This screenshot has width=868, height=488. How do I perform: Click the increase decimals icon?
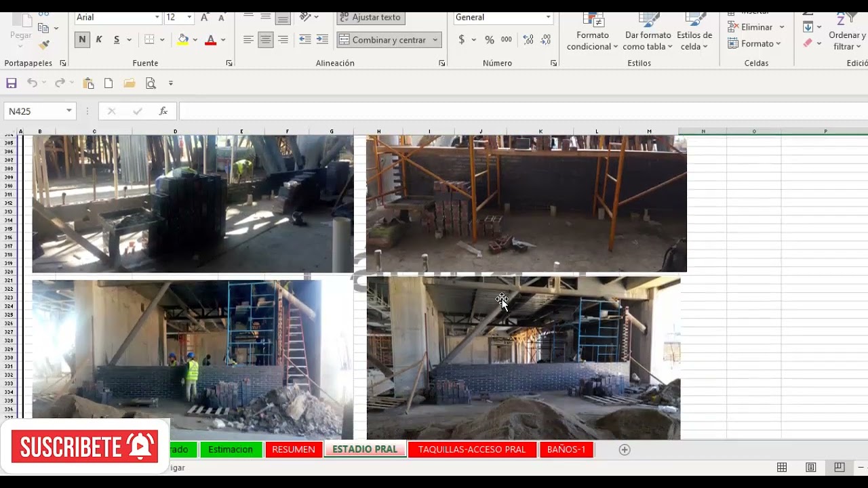click(x=528, y=40)
